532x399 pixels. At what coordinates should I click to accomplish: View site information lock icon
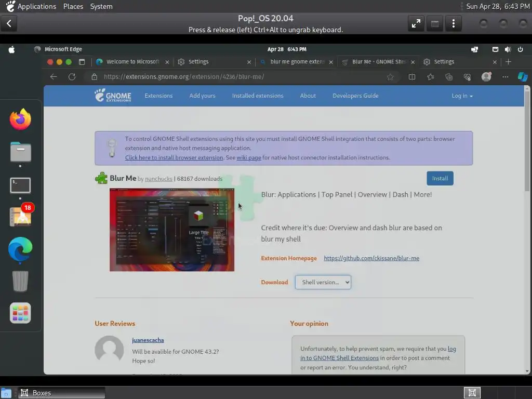pos(95,77)
